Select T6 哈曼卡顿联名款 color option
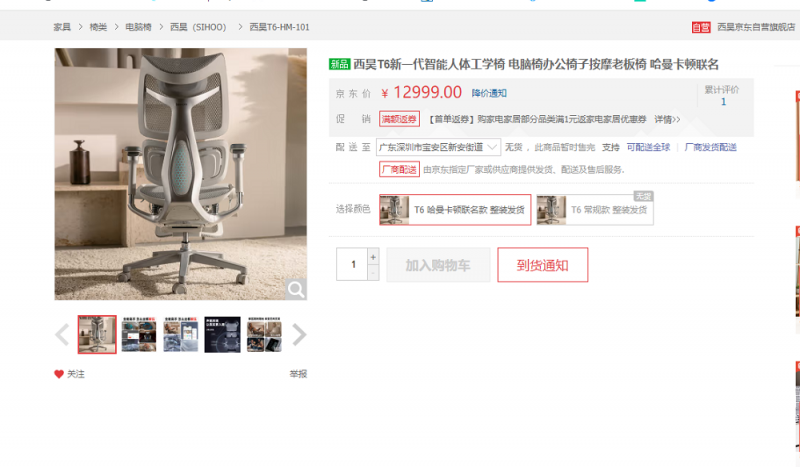The image size is (800, 467). tap(455, 210)
